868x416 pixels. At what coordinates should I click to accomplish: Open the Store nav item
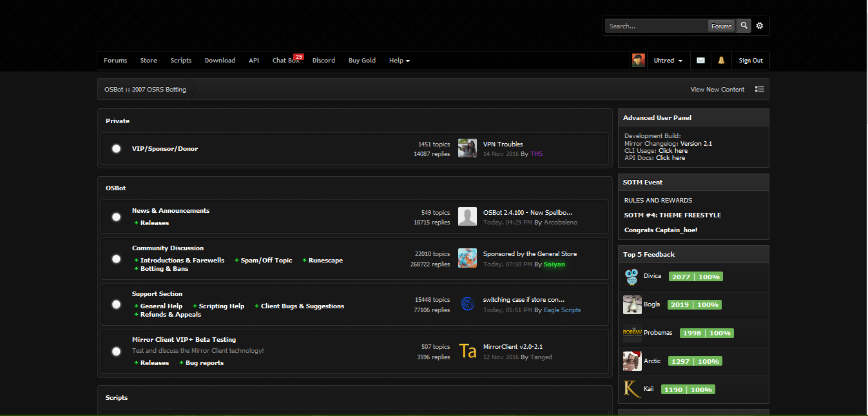pos(149,61)
